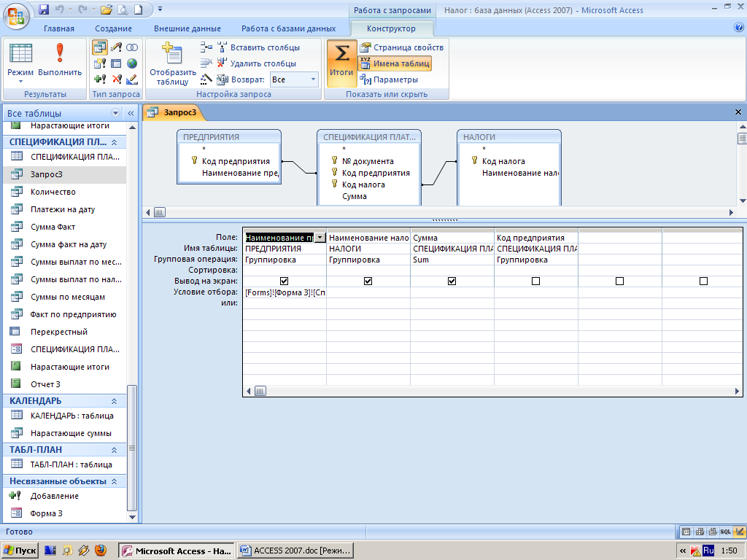Screen dimensions: 747x560
Task: Uncheck show for Наименование предприятия column
Action: click(x=284, y=281)
